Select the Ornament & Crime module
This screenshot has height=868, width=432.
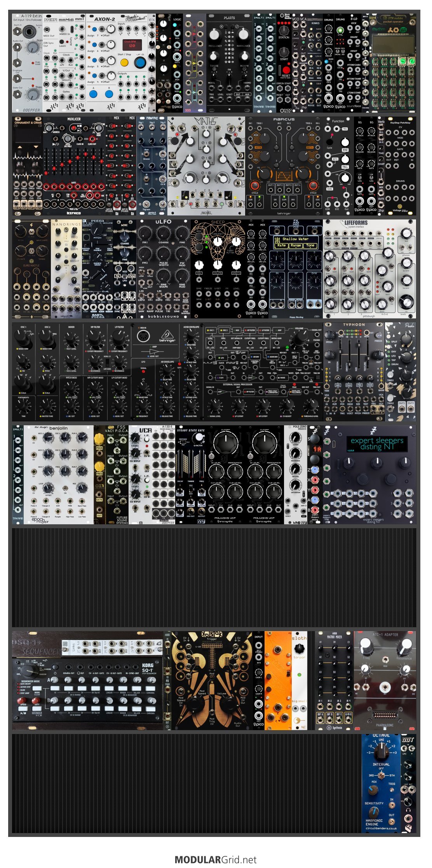point(27,166)
